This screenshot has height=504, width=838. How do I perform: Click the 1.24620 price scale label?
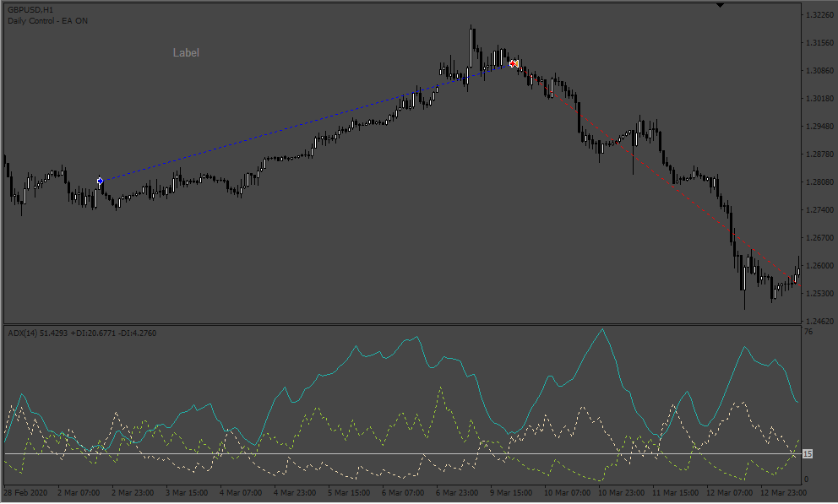point(819,322)
